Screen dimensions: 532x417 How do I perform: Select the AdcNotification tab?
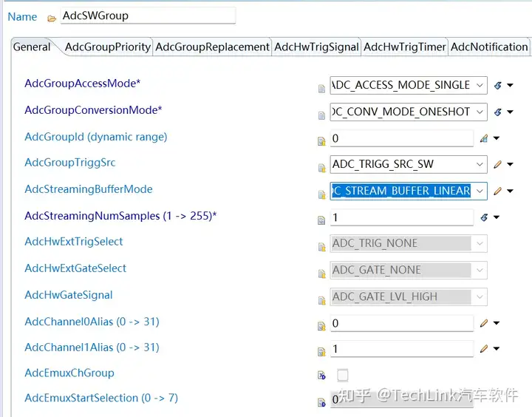click(489, 47)
